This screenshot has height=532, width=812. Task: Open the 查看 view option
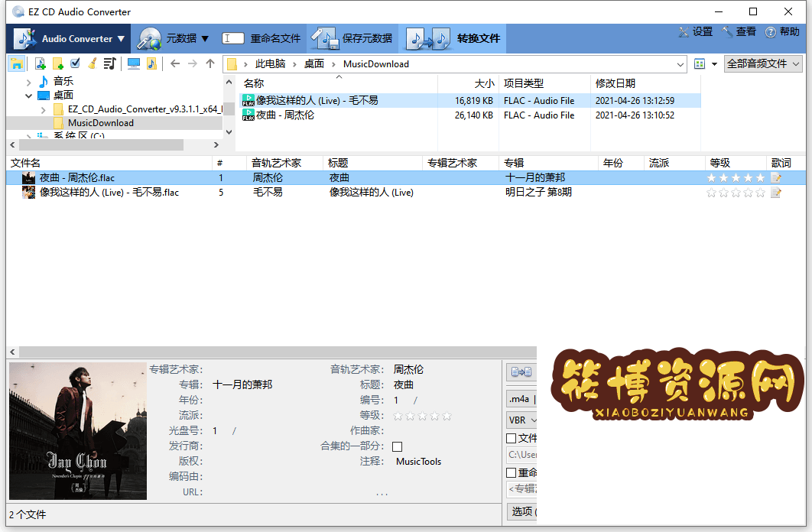739,31
